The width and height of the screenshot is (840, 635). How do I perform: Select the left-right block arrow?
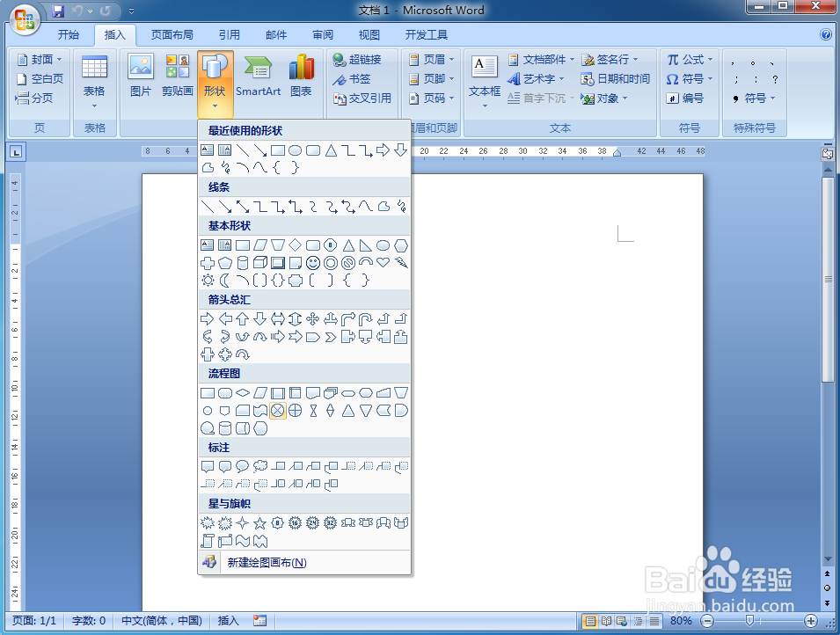277,319
